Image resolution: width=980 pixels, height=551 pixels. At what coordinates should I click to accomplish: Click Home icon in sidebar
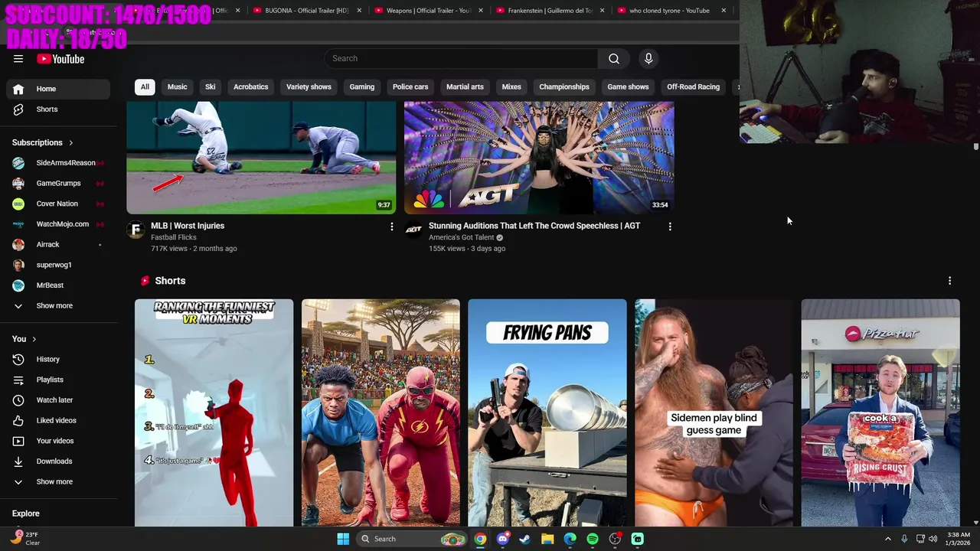[x=18, y=89]
